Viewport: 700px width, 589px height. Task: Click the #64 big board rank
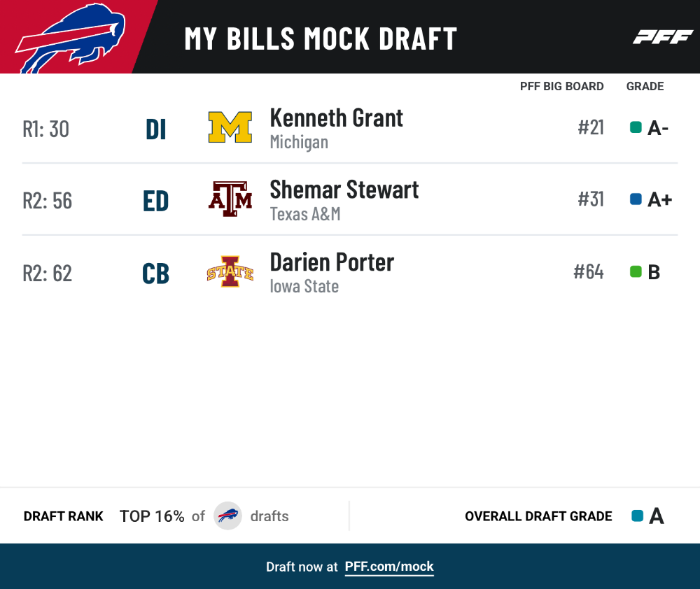[x=589, y=271]
